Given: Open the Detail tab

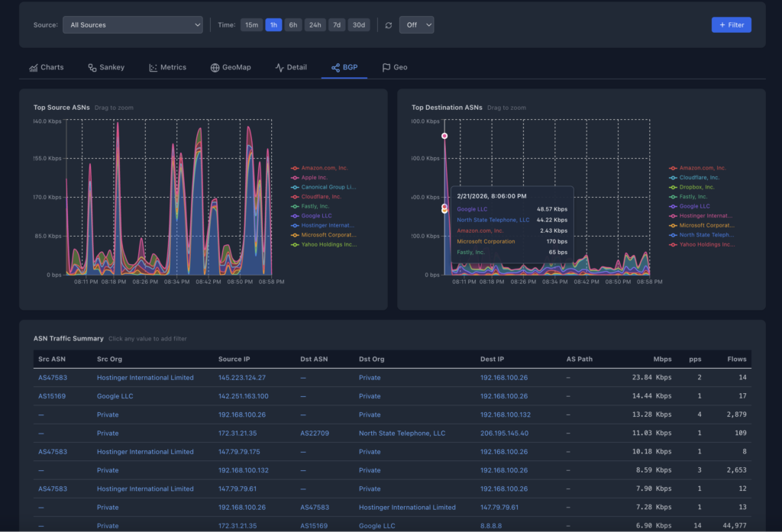Looking at the screenshot, I should pos(291,67).
